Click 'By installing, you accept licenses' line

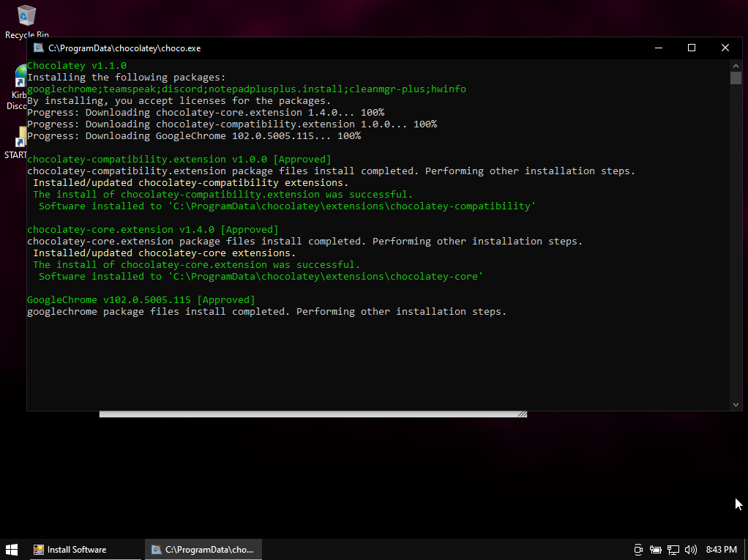coord(179,100)
